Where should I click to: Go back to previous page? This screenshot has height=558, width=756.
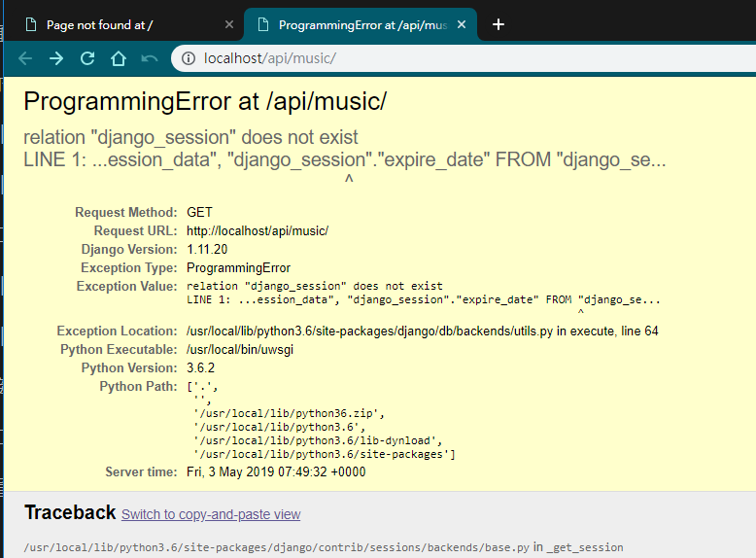[25, 59]
